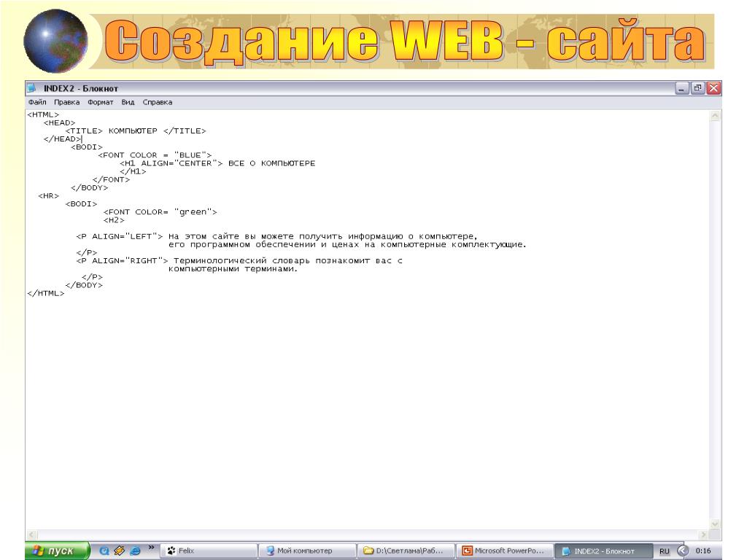Click the text компьютерными терминами.
This screenshot has width=747, height=560.
tap(233, 269)
